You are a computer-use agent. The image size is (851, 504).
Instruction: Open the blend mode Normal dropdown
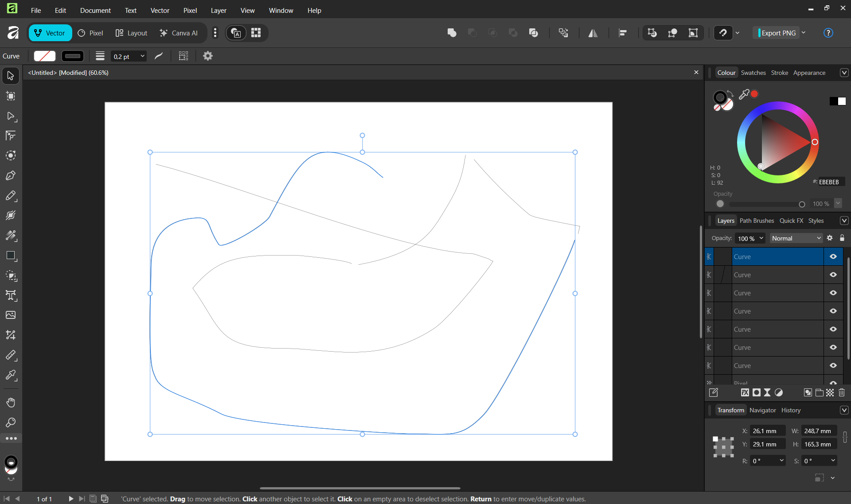pos(796,238)
